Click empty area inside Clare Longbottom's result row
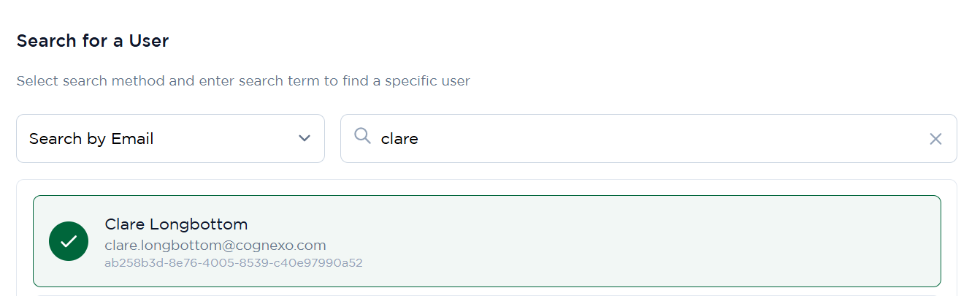Image resolution: width=980 pixels, height=296 pixels. coord(657,241)
